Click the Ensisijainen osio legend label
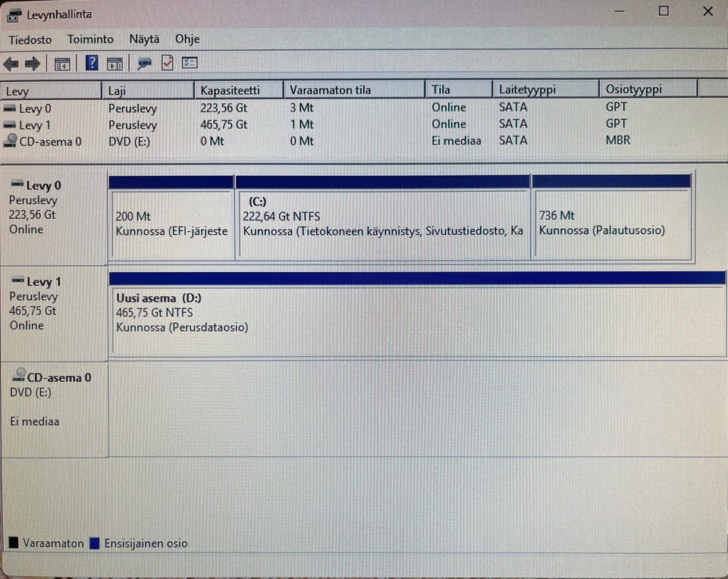 click(x=146, y=543)
